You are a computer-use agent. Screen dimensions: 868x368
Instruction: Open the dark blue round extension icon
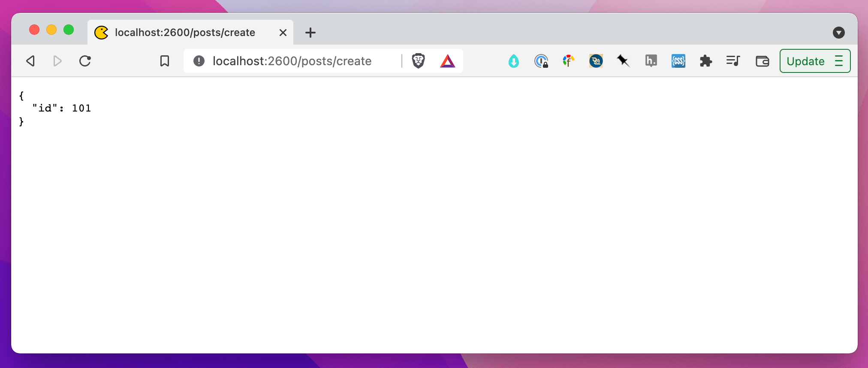pos(596,61)
